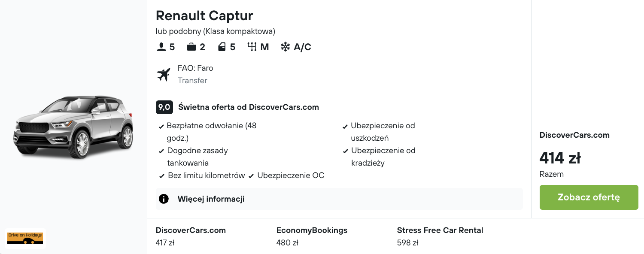Click the car doors icon

tap(222, 47)
